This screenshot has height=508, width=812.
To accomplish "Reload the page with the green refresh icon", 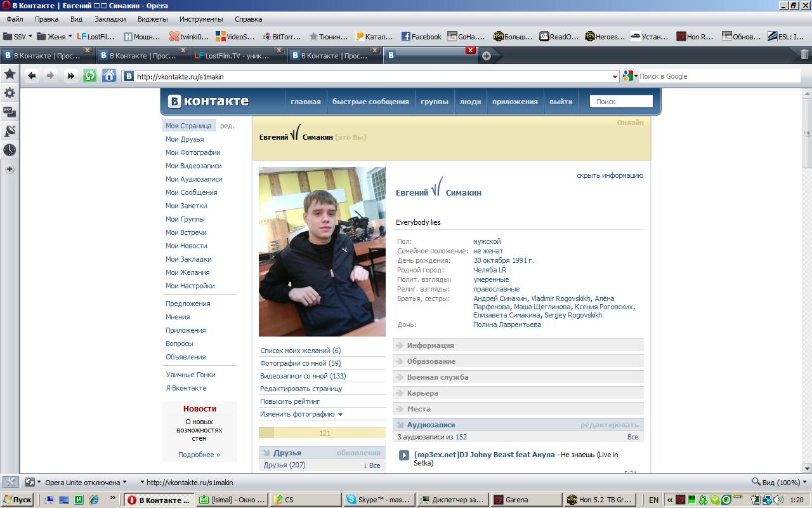I will pyautogui.click(x=90, y=76).
